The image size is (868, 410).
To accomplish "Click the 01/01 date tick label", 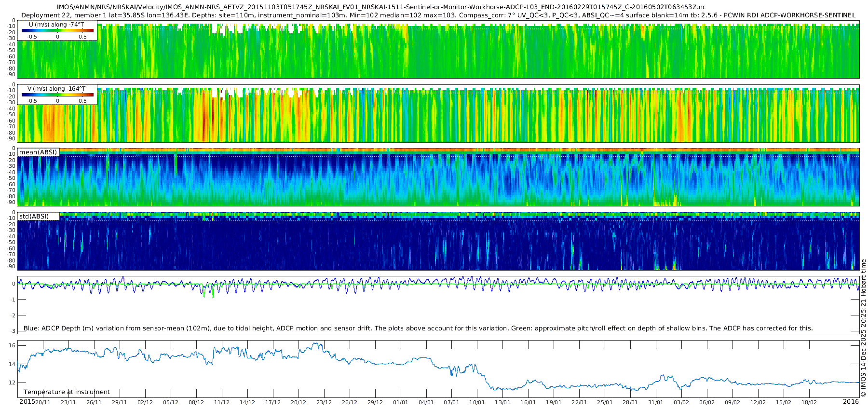I will (400, 402).
